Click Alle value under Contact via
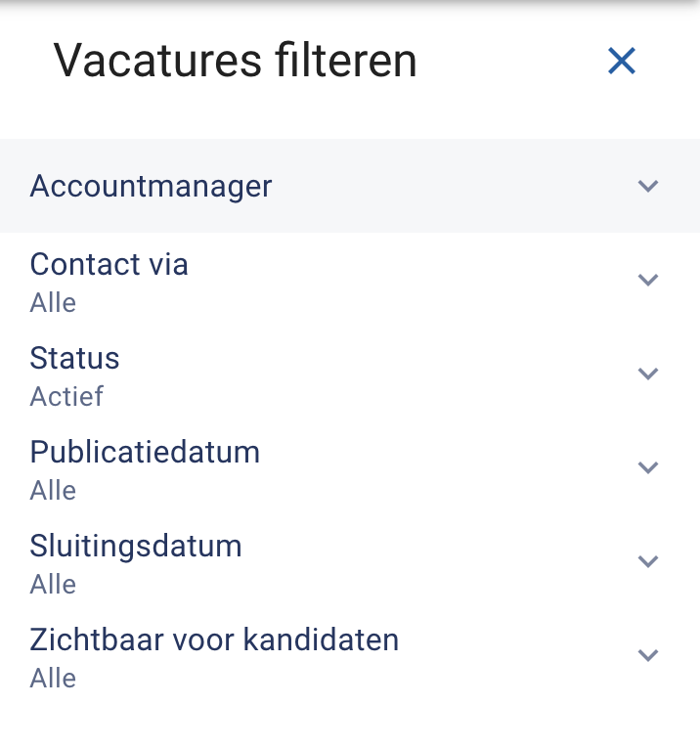The width and height of the screenshot is (700, 749). (x=53, y=303)
